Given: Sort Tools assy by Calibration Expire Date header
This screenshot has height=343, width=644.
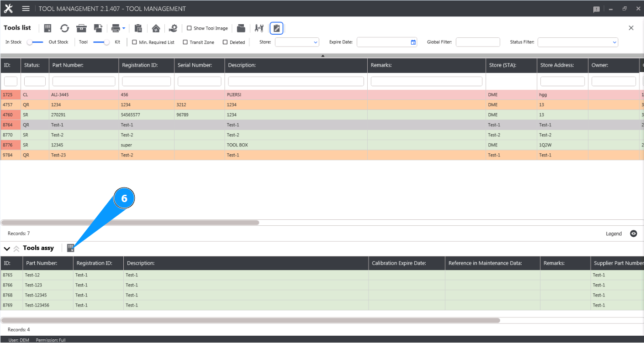Looking at the screenshot, I should click(406, 263).
